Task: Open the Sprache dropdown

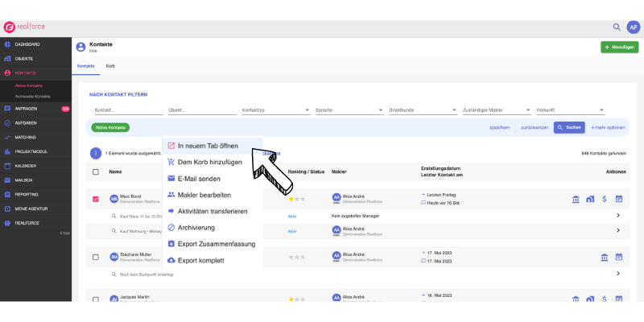Action: (349, 110)
